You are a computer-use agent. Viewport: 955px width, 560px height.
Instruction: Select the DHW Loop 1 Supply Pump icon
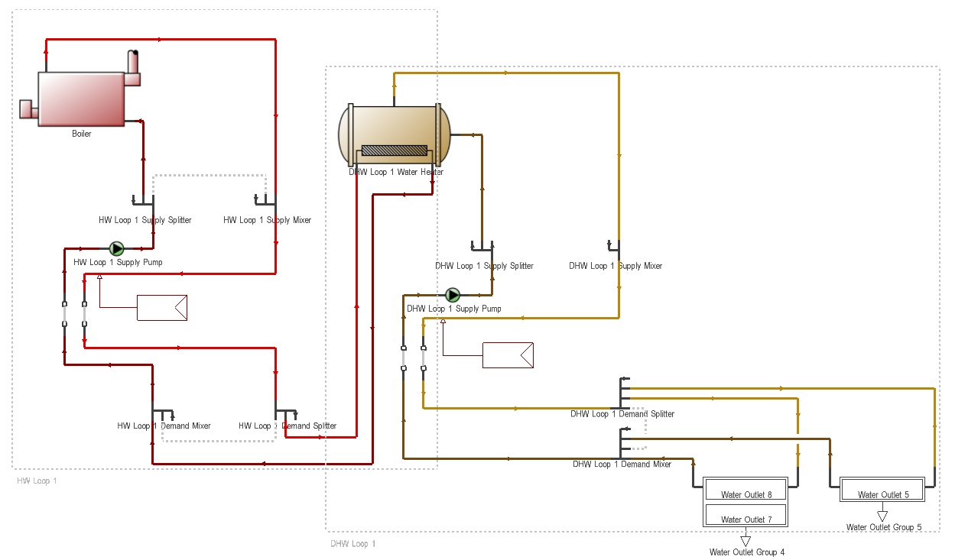point(453,295)
